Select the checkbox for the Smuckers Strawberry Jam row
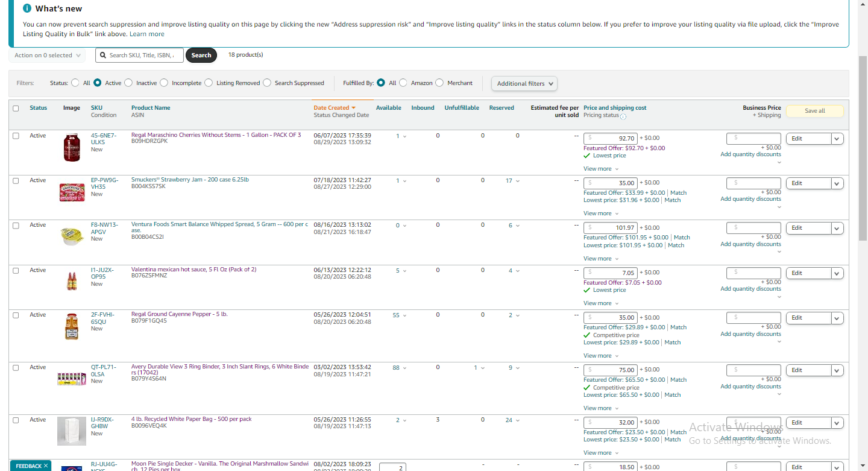The height and width of the screenshot is (471, 868). tap(16, 180)
